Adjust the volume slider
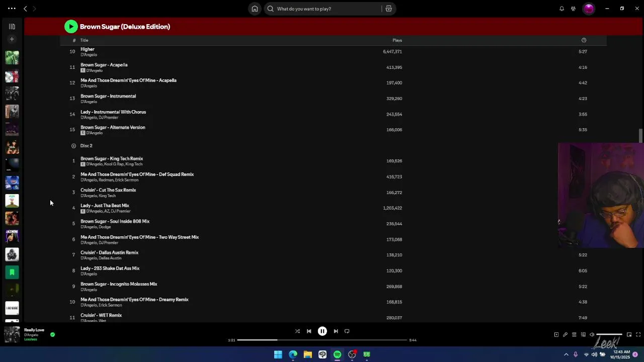644x362 pixels. coord(609,335)
